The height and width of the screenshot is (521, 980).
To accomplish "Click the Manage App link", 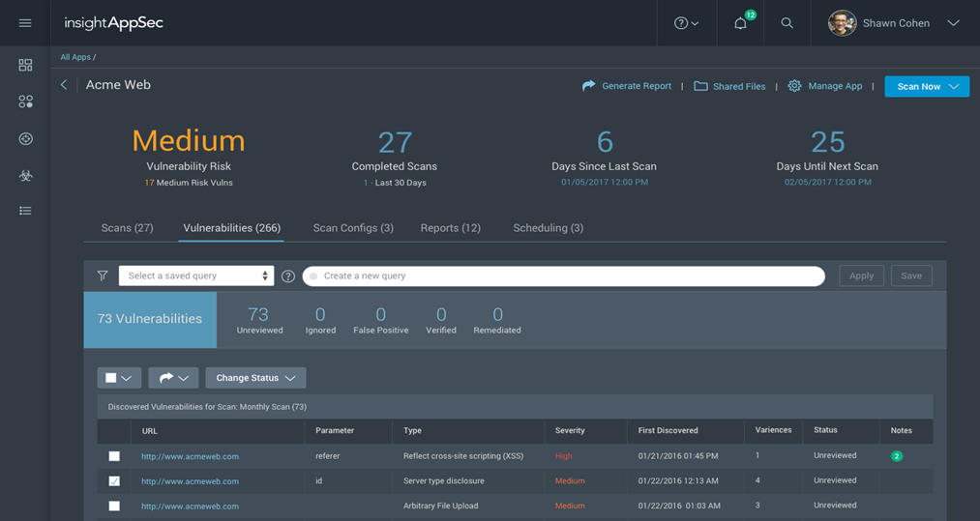I will point(835,86).
